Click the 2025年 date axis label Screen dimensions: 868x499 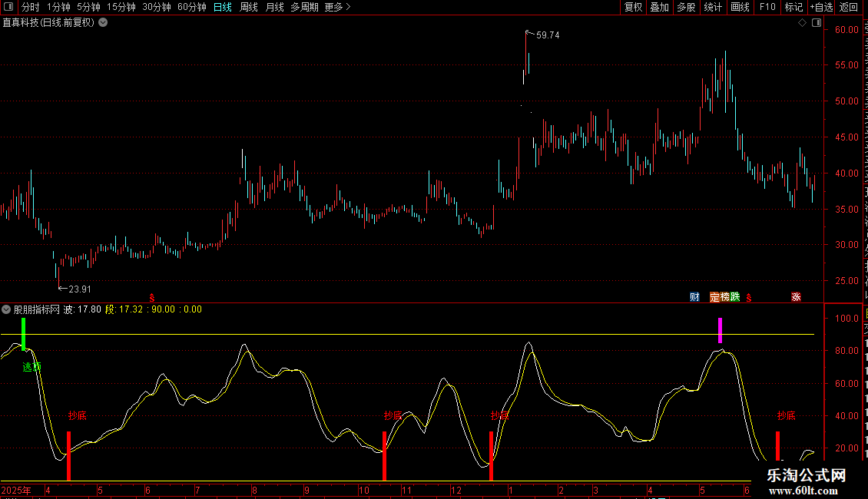pyautogui.click(x=16, y=490)
